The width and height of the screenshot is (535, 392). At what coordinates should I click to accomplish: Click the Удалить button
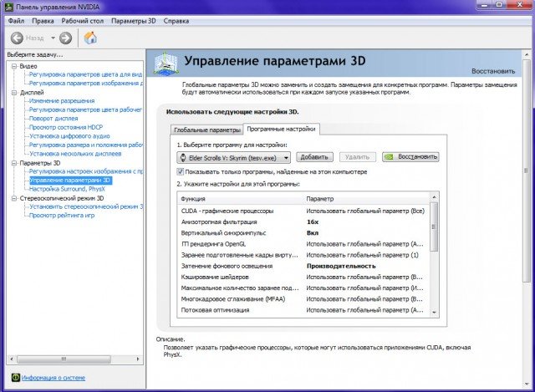tap(357, 157)
